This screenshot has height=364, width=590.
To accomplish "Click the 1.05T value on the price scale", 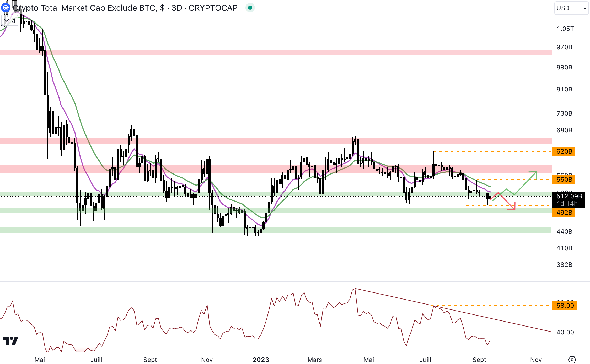I will (565, 29).
